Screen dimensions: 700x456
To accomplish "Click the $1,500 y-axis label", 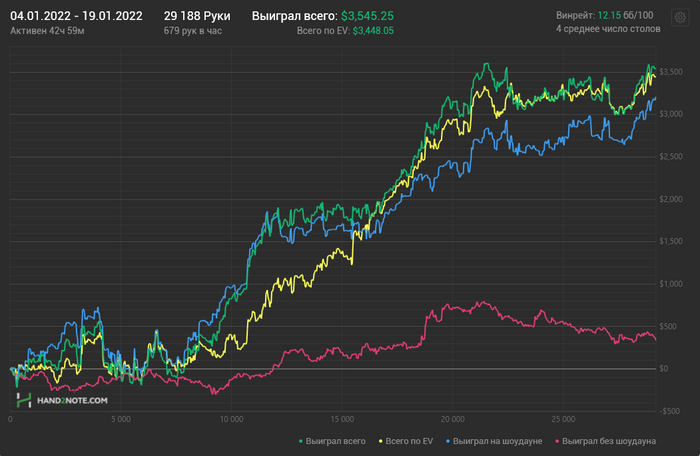I will 671,241.
